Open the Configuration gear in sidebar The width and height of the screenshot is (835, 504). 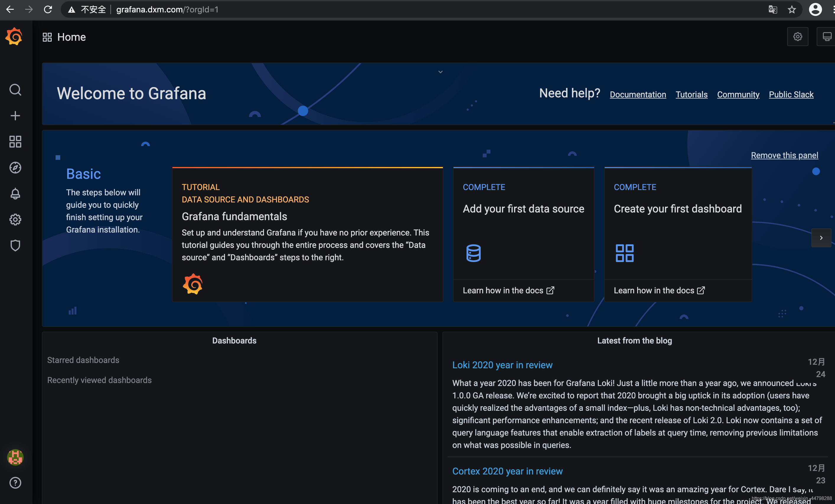click(15, 220)
